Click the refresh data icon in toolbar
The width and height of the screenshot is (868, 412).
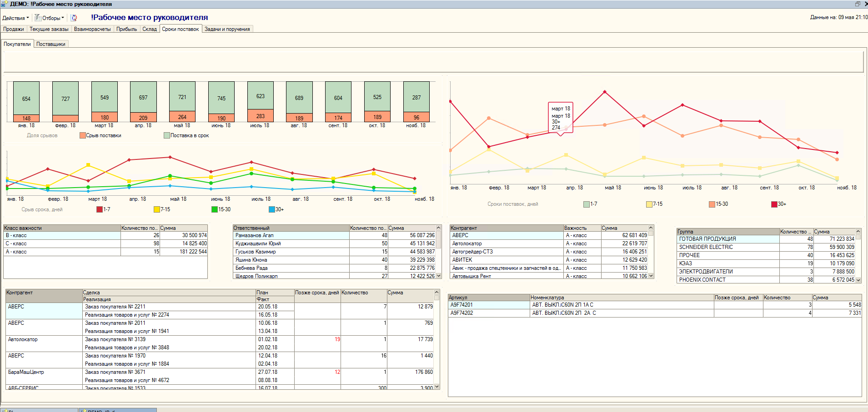74,18
